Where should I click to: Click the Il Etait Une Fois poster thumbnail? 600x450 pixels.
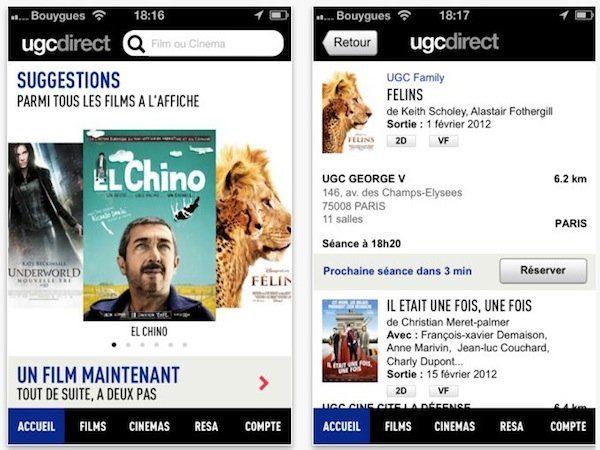coord(350,341)
